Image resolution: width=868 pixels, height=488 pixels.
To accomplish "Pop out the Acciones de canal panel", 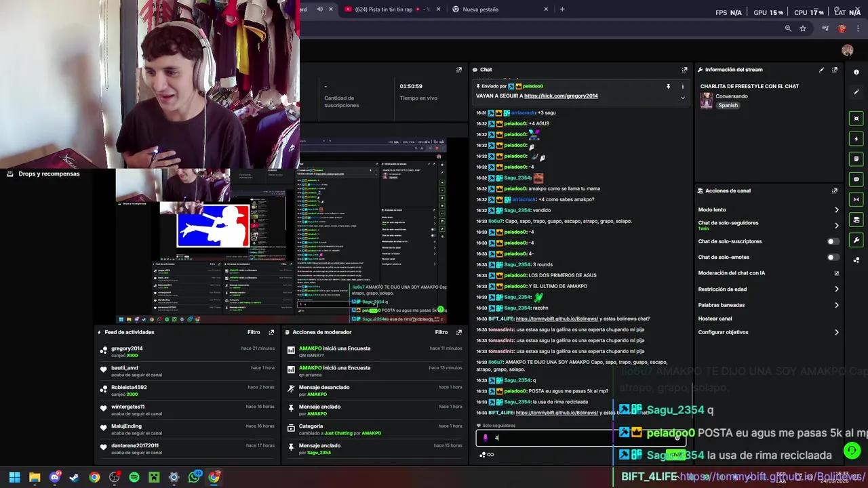I will coord(835,191).
